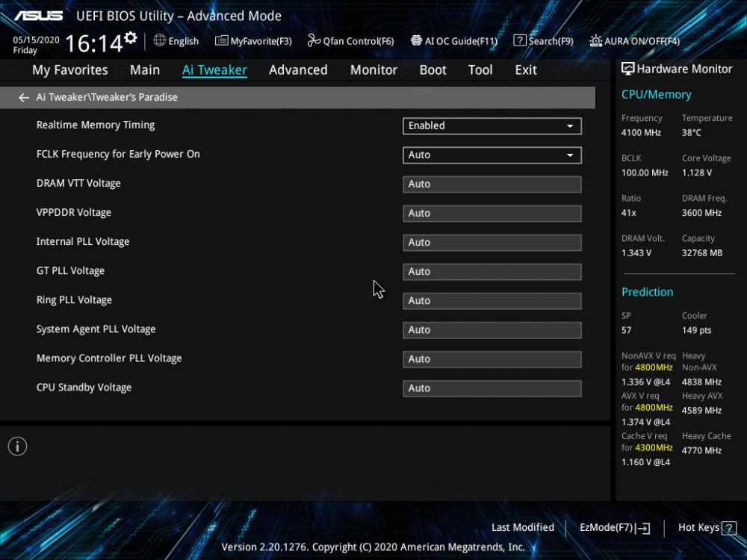This screenshot has height=560, width=747.
Task: Select the Realtime Memory Timing label
Action: pos(96,125)
